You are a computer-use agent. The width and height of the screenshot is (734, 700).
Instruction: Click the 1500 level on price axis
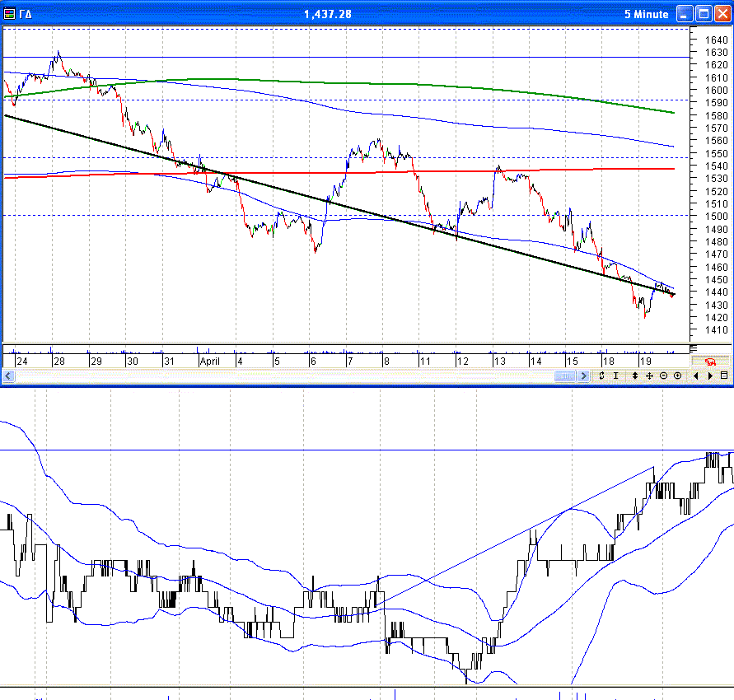[x=714, y=217]
